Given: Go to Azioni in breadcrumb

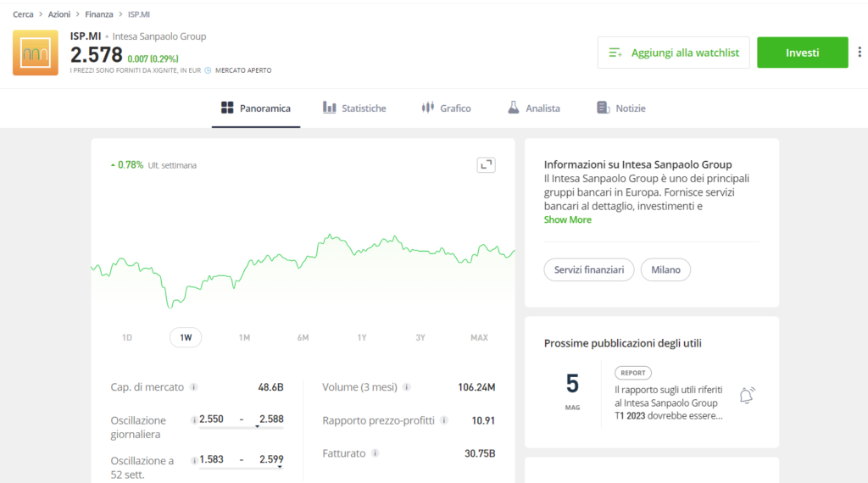Looking at the screenshot, I should (59, 14).
